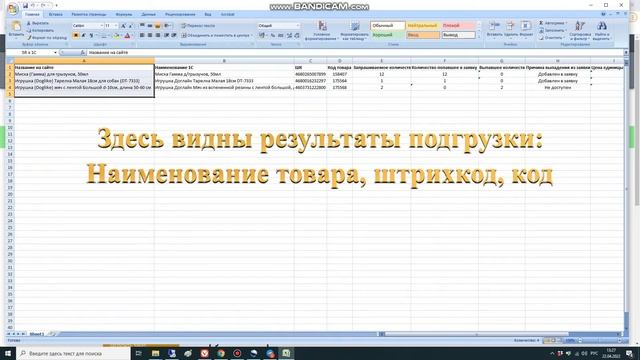
Task: Apply the fill color bucket
Action: tap(116, 36)
